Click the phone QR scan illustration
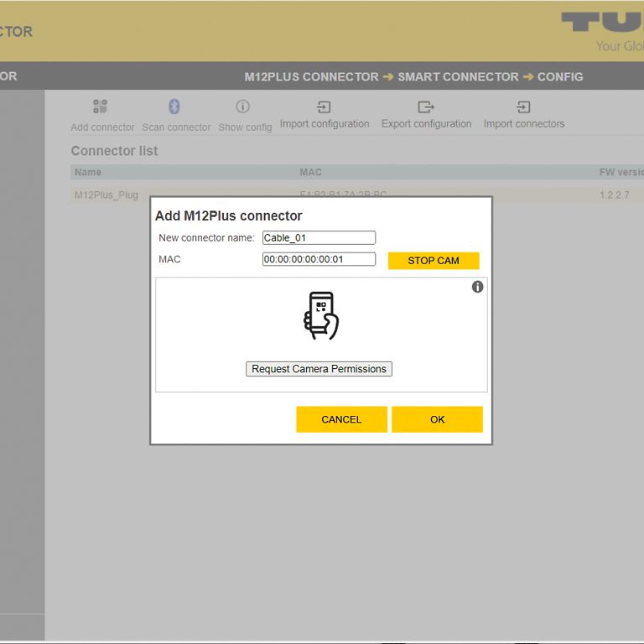 pyautogui.click(x=320, y=316)
